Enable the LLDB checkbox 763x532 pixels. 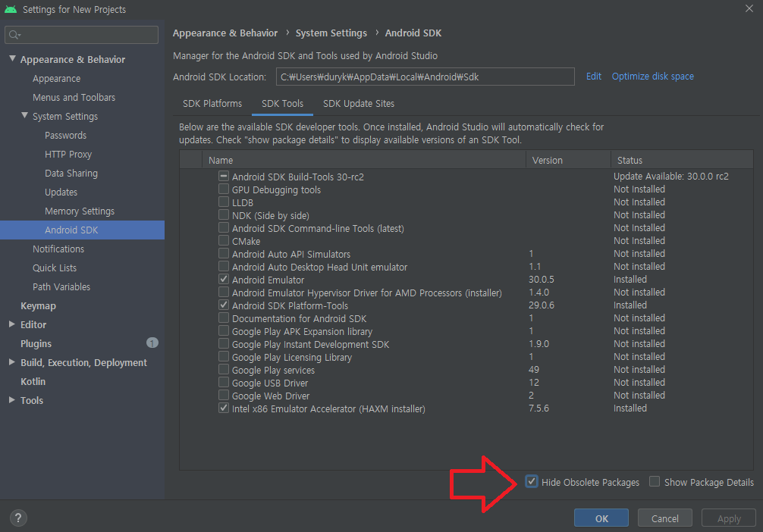click(223, 202)
